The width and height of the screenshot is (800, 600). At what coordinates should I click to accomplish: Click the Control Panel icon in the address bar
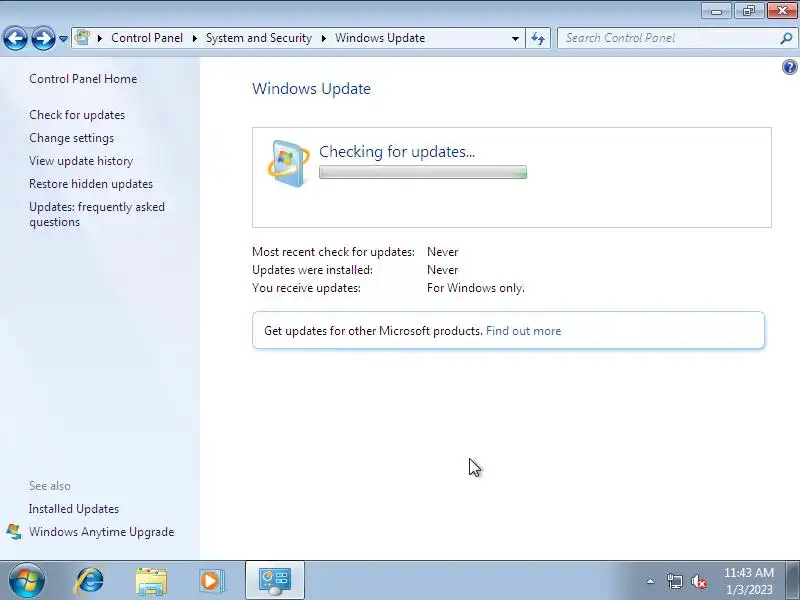[x=82, y=38]
